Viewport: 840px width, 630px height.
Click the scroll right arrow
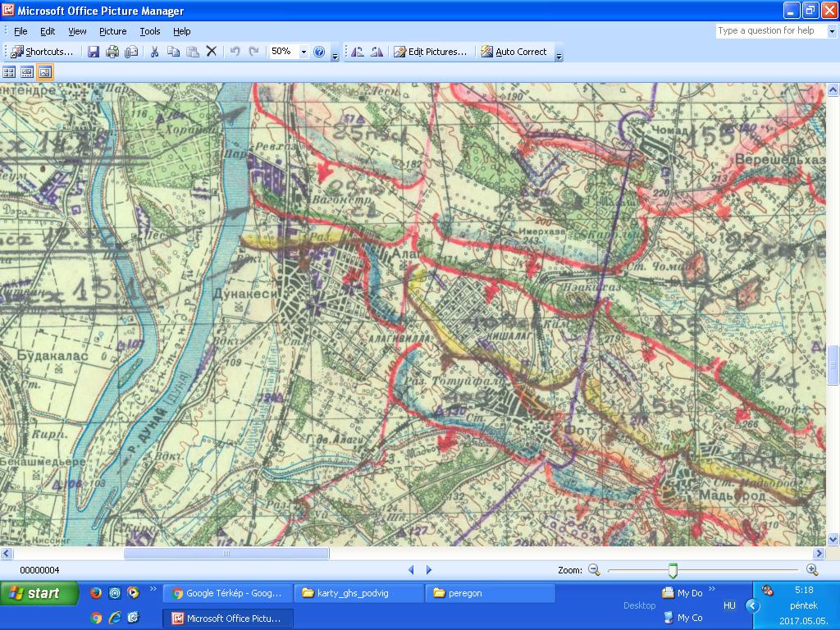[x=819, y=554]
